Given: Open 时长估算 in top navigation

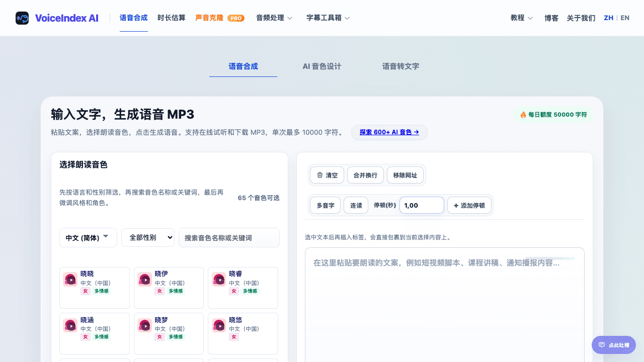Looking at the screenshot, I should point(172,18).
